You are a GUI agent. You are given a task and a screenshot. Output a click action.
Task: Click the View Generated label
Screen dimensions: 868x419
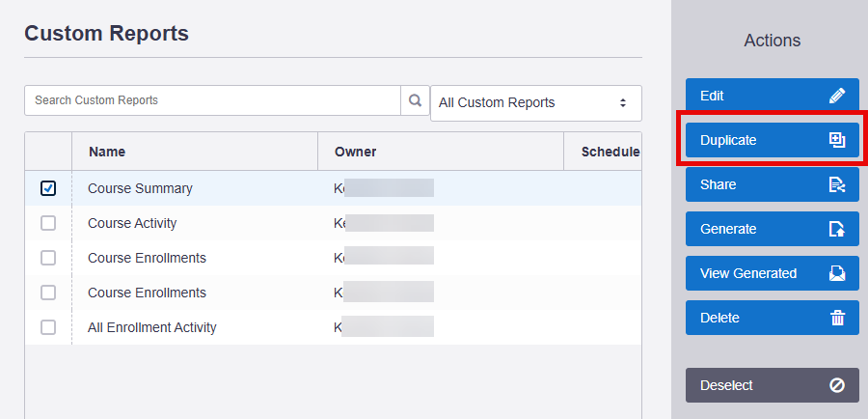748,273
